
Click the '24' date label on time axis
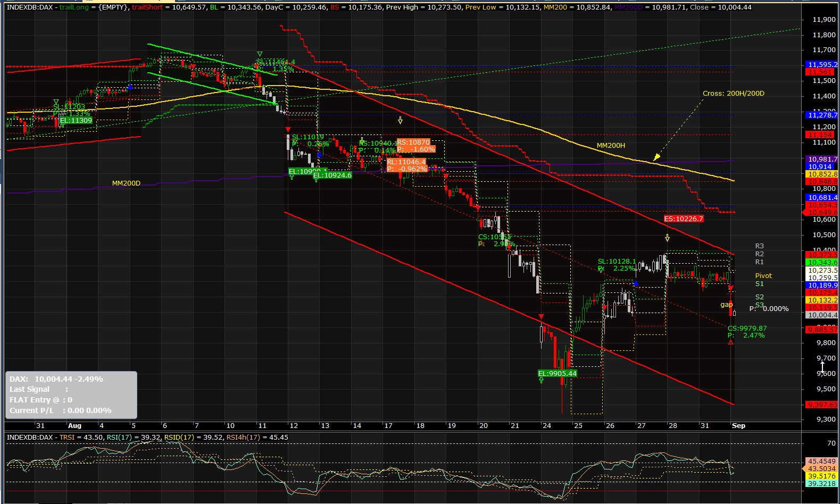click(546, 426)
